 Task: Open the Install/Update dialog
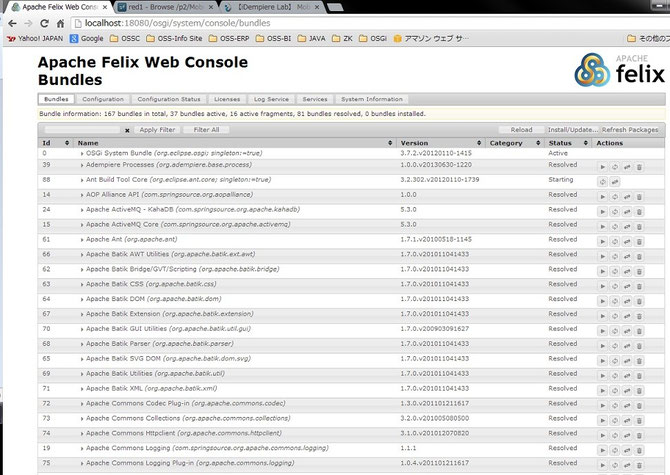coord(573,130)
